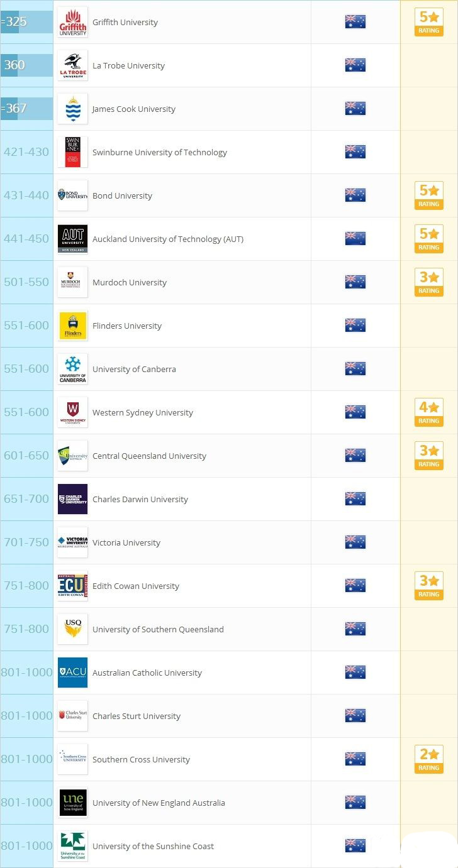The image size is (458, 868).
Task: Click the flag in Australian Catholic University row
Action: tap(355, 672)
